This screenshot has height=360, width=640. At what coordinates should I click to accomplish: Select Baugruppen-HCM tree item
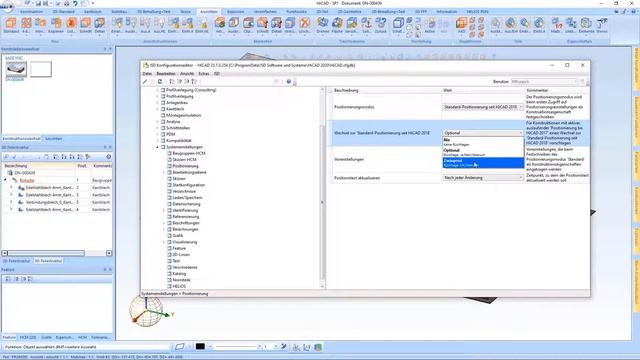[x=189, y=153]
